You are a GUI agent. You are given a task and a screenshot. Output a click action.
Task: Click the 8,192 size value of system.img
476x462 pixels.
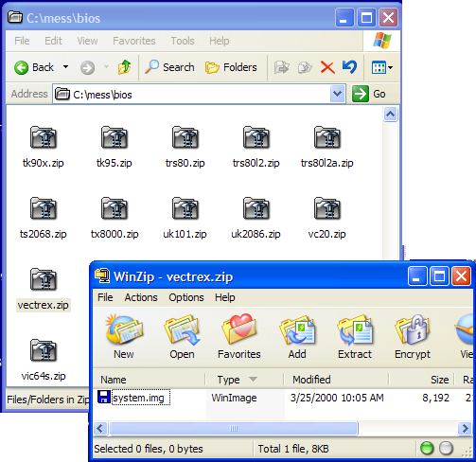pyautogui.click(x=435, y=398)
